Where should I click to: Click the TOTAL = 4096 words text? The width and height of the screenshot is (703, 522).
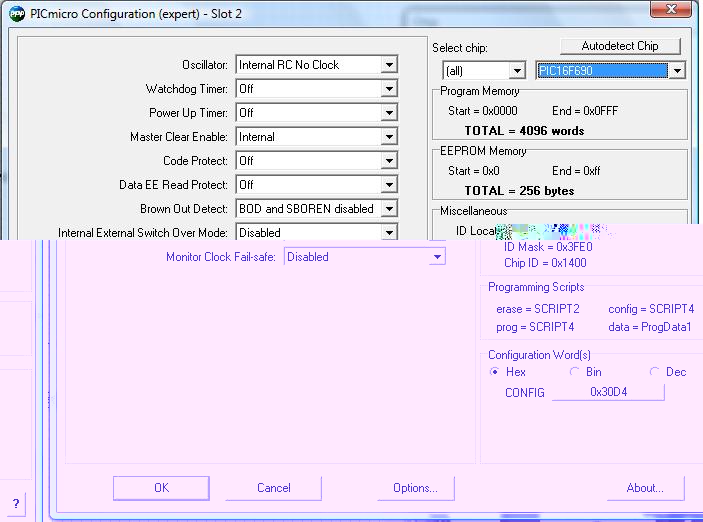point(524,131)
